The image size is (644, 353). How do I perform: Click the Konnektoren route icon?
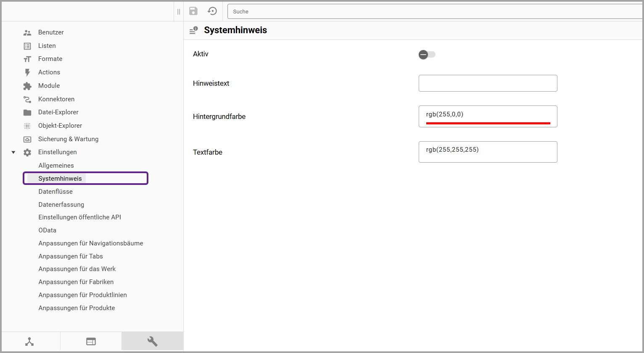point(27,100)
